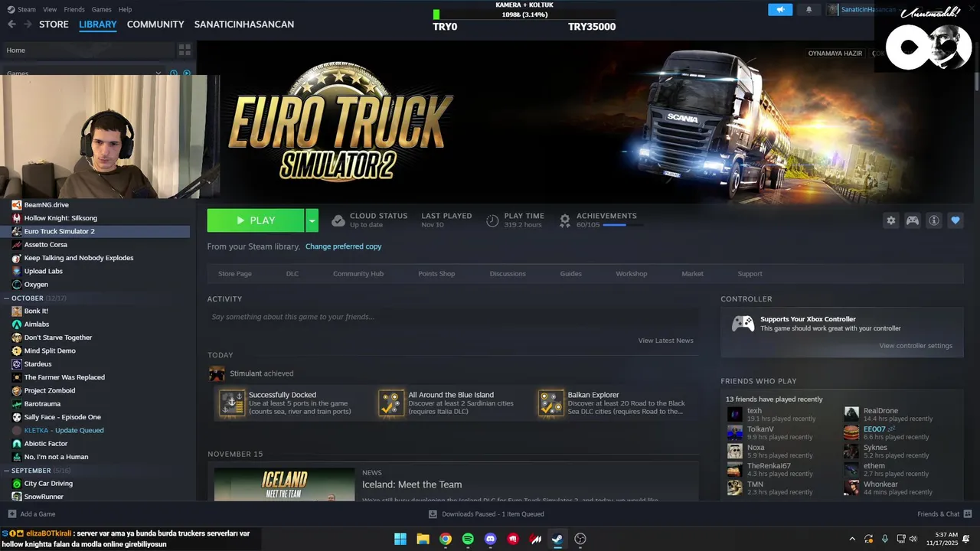Click Don't Starve Together list icon
The image size is (980, 551).
17,337
